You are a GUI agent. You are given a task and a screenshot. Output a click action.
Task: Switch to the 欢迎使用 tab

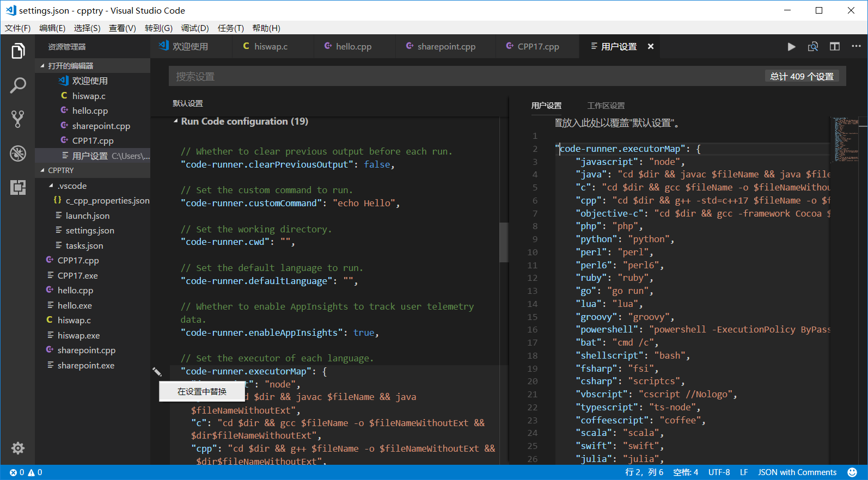(191, 47)
